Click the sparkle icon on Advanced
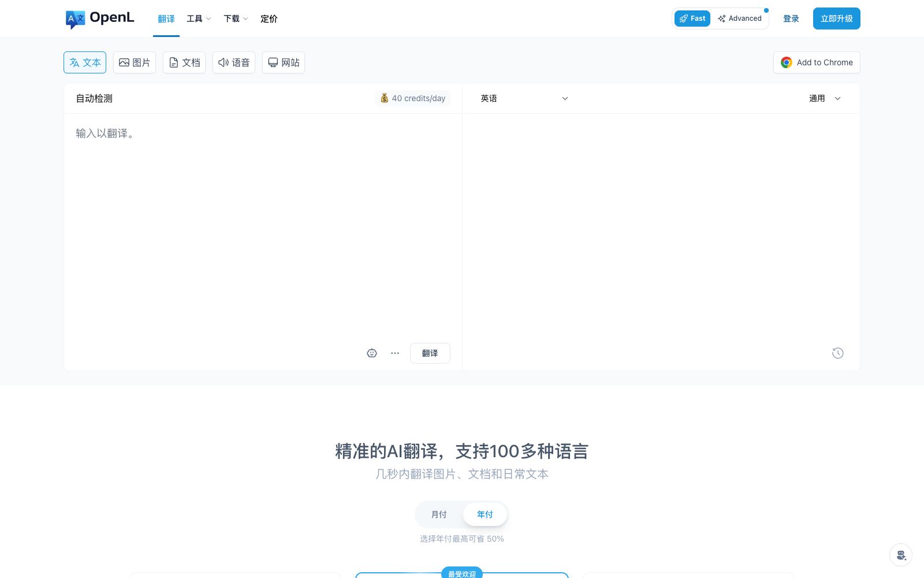Image resolution: width=924 pixels, height=578 pixels. (722, 18)
